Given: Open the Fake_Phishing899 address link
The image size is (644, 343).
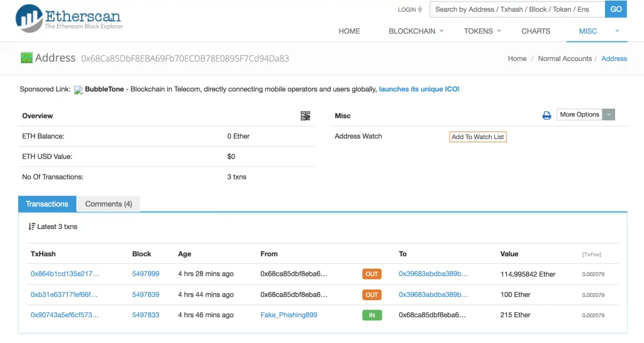Looking at the screenshot, I should click(x=289, y=315).
